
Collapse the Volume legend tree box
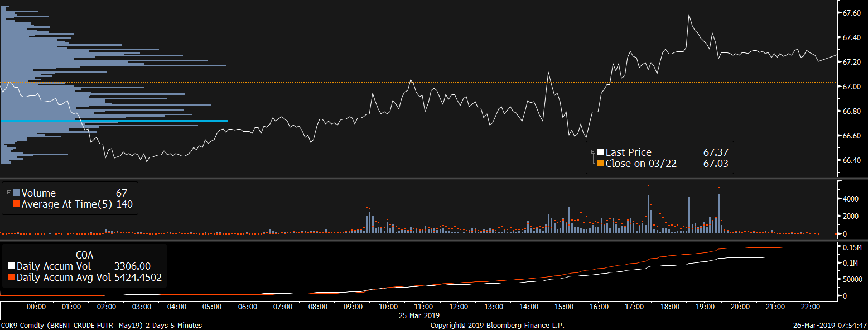click(x=9, y=193)
